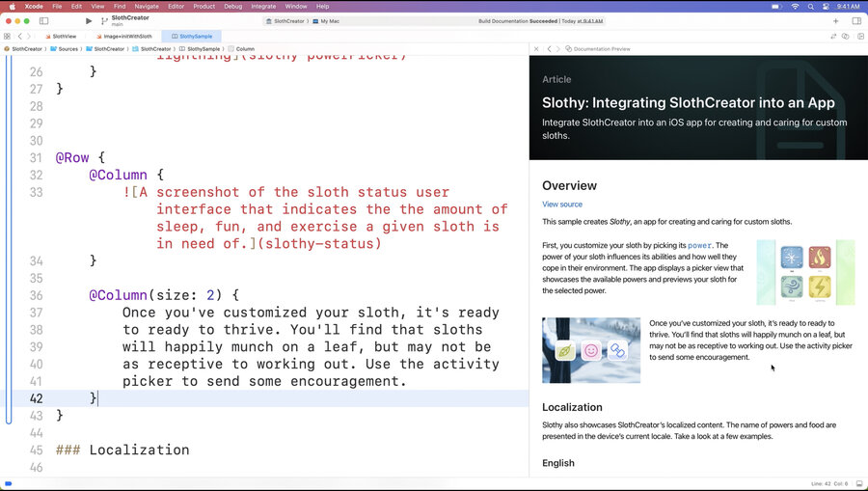Go forward in editor history
868x491 pixels.
(30, 36)
